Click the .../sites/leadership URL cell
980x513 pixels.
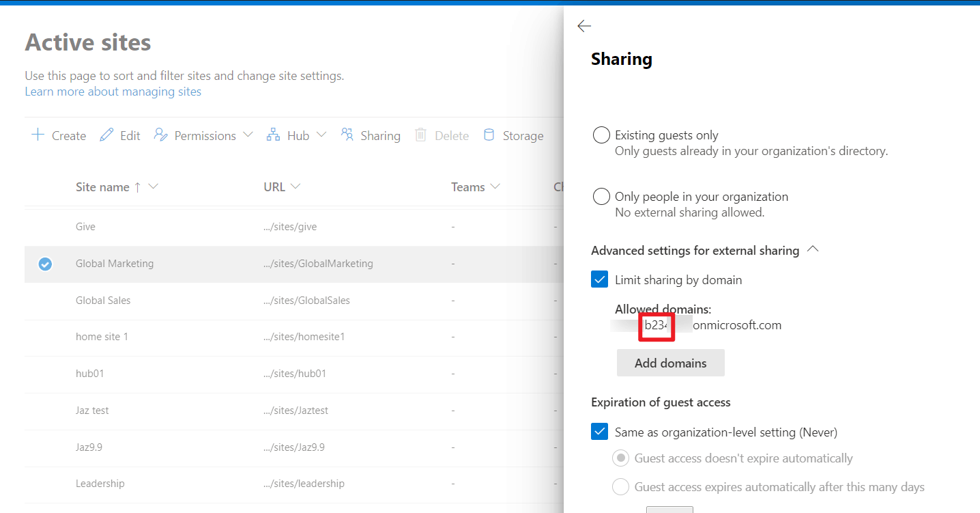304,484
